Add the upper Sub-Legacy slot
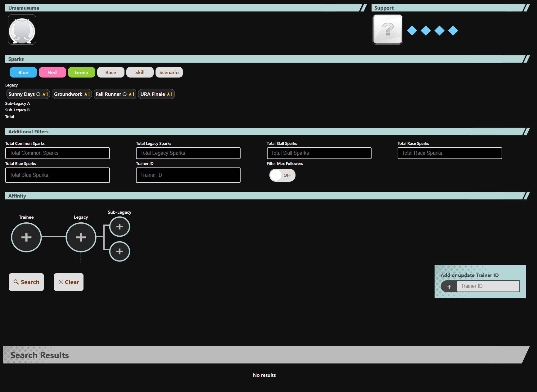Image resolution: width=537 pixels, height=392 pixels. (x=120, y=227)
